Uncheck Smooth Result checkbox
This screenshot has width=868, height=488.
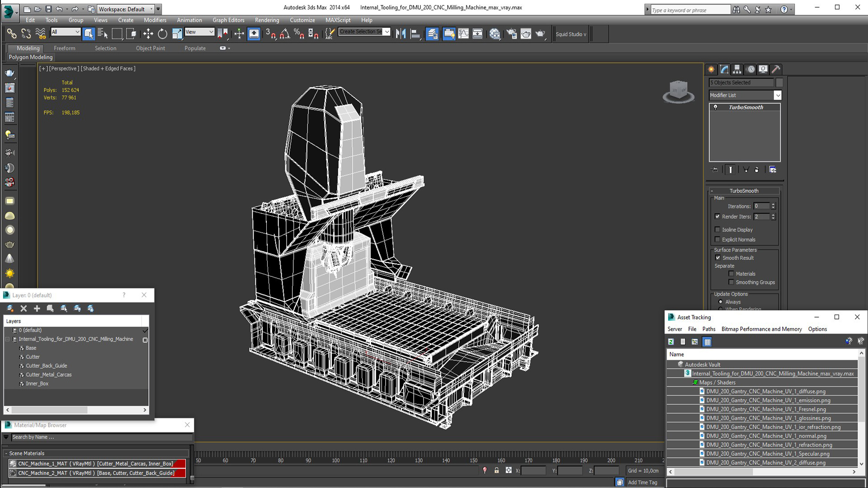pyautogui.click(x=718, y=258)
